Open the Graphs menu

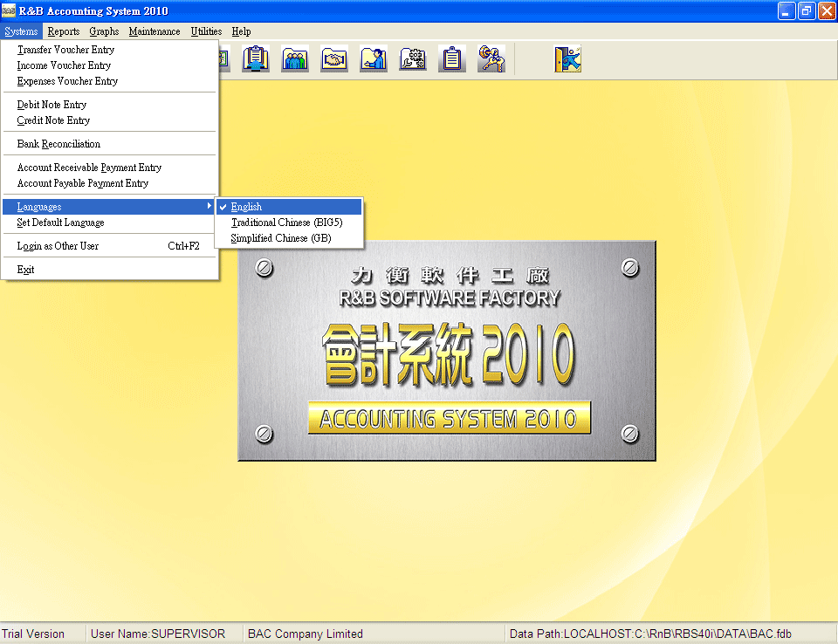tap(104, 31)
